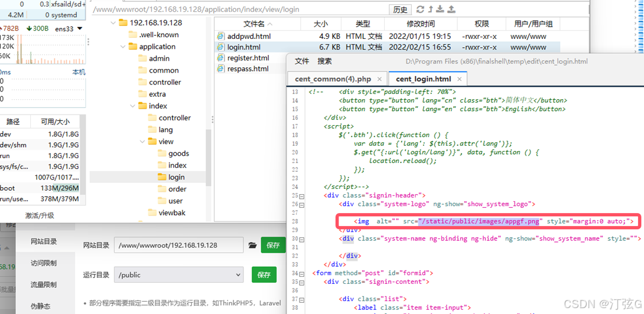
Task: Close the cent_login.html editor tab
Action: coord(460,79)
